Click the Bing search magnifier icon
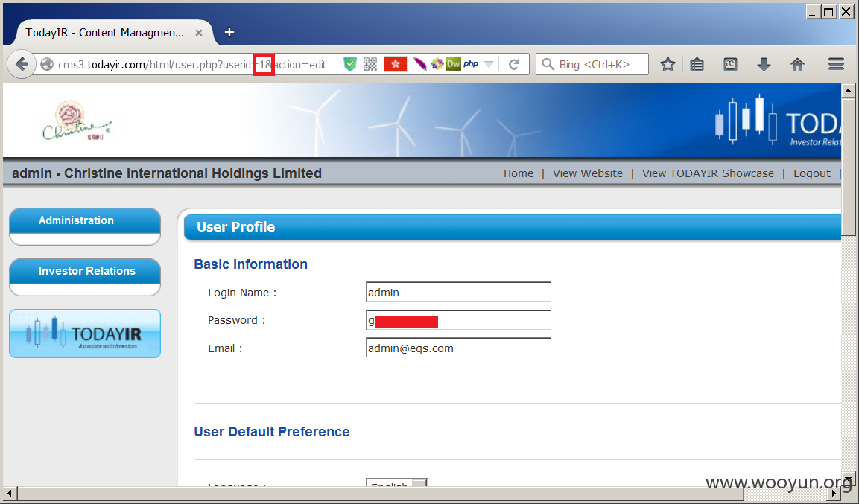The height and width of the screenshot is (504, 859). point(548,65)
